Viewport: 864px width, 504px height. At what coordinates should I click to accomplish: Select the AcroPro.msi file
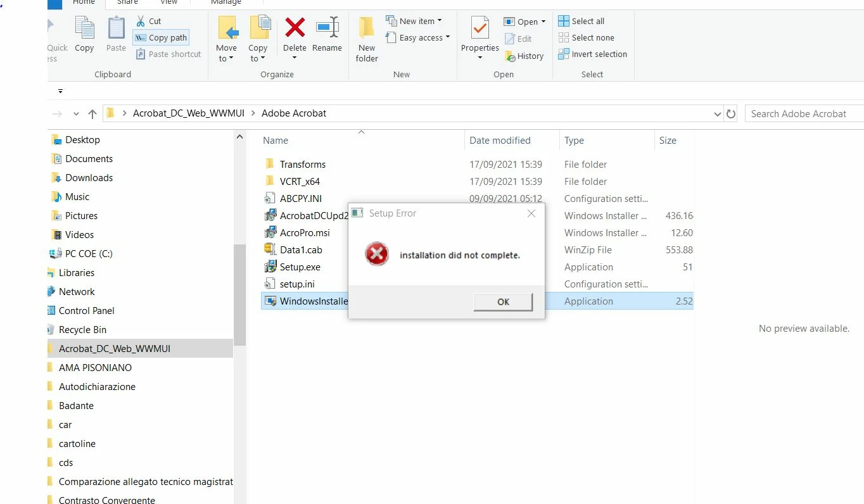(x=305, y=233)
